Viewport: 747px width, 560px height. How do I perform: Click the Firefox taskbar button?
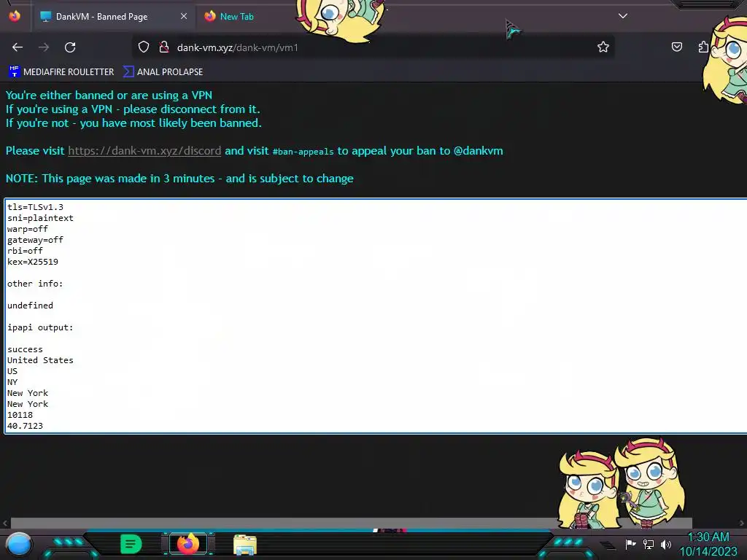188,544
